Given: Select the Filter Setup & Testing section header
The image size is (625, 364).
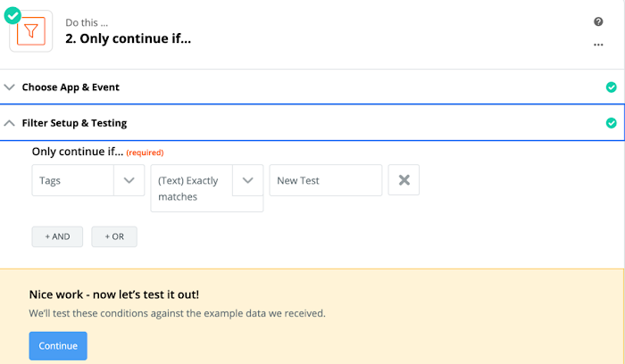Looking at the screenshot, I should tap(312, 123).
